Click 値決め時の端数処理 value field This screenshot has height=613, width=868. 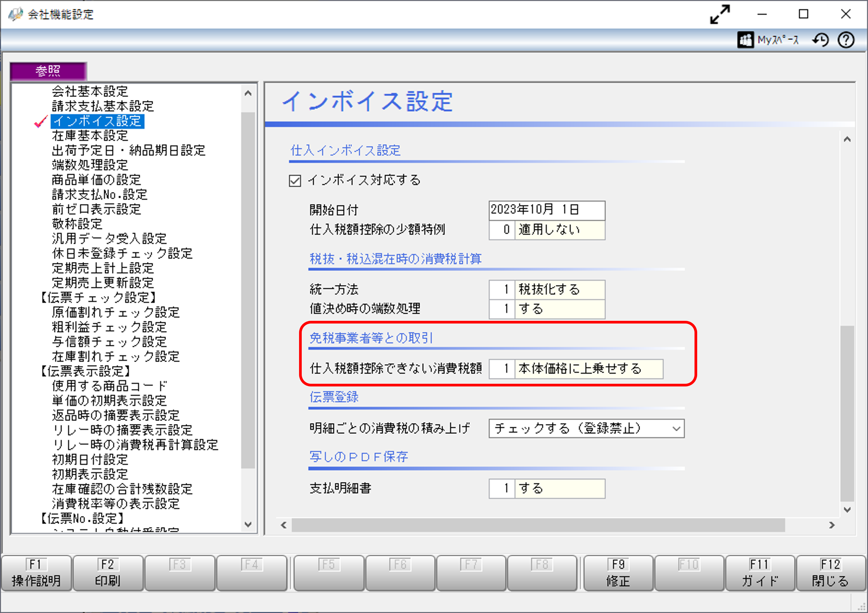[547, 309]
